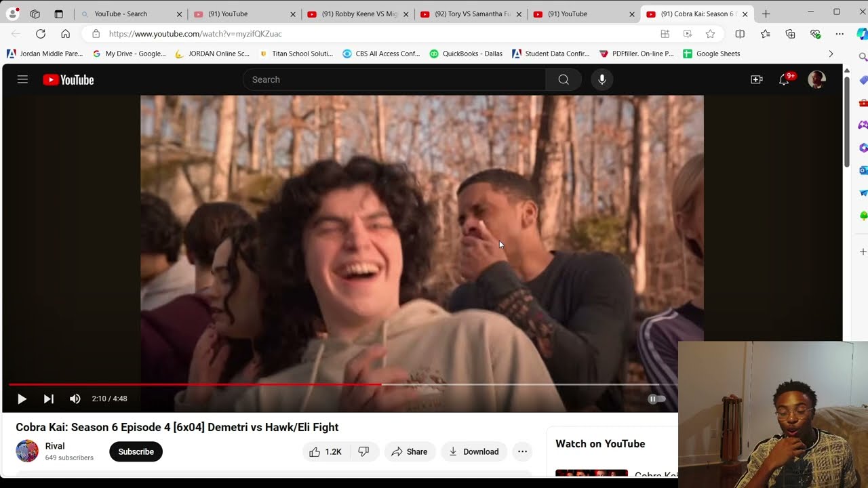The height and width of the screenshot is (488, 868).
Task: View site information lock icon
Action: coord(96,34)
